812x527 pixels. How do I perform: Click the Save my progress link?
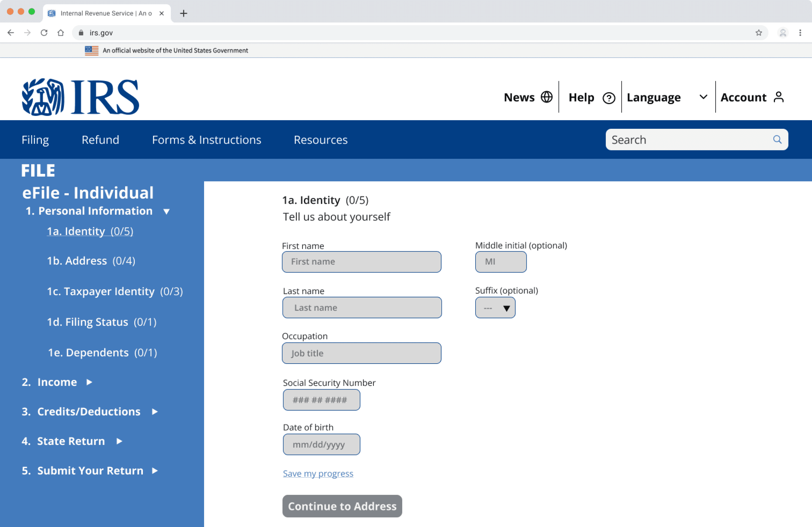tap(318, 473)
